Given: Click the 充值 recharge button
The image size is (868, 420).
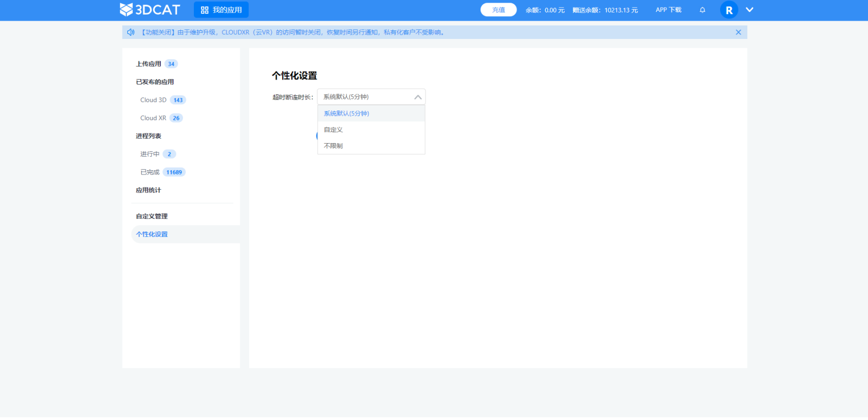Looking at the screenshot, I should coord(499,10).
